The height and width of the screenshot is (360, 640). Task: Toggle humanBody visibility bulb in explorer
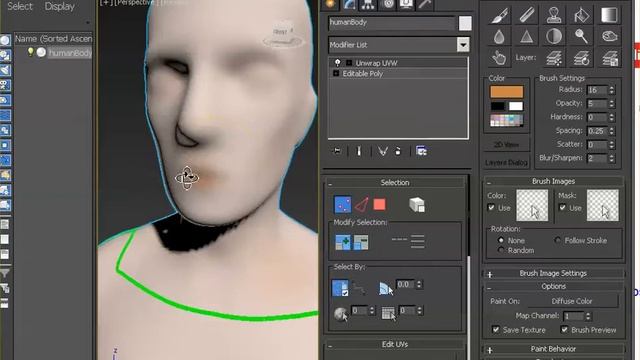(x=30, y=52)
